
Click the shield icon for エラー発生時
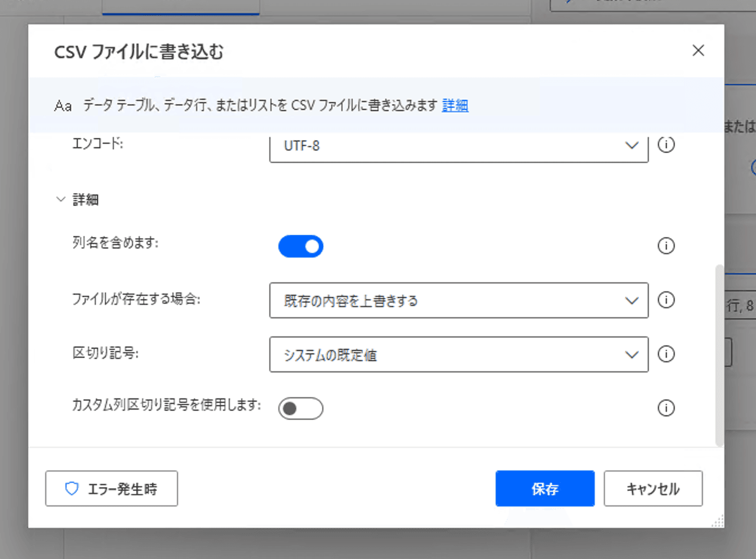[72, 489]
